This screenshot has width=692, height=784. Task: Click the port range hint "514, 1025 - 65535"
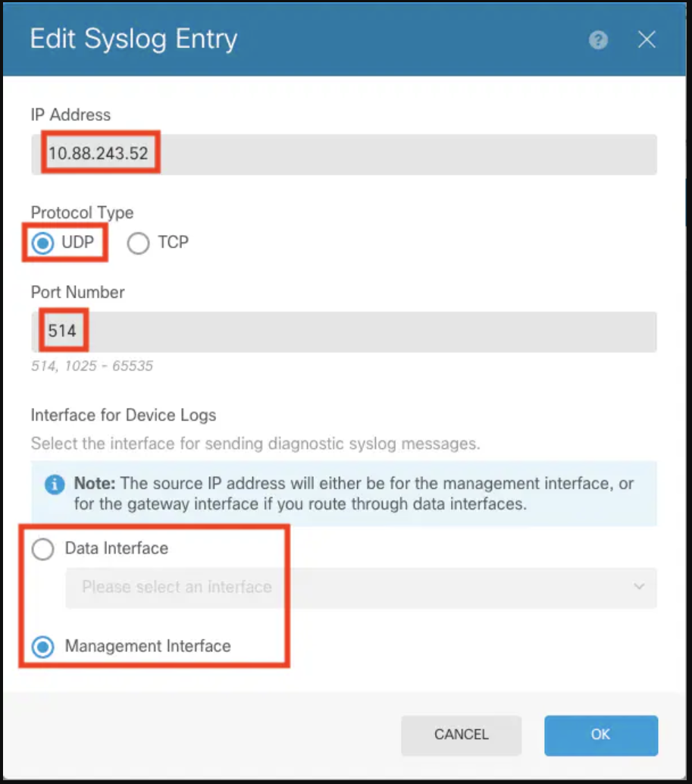92,366
